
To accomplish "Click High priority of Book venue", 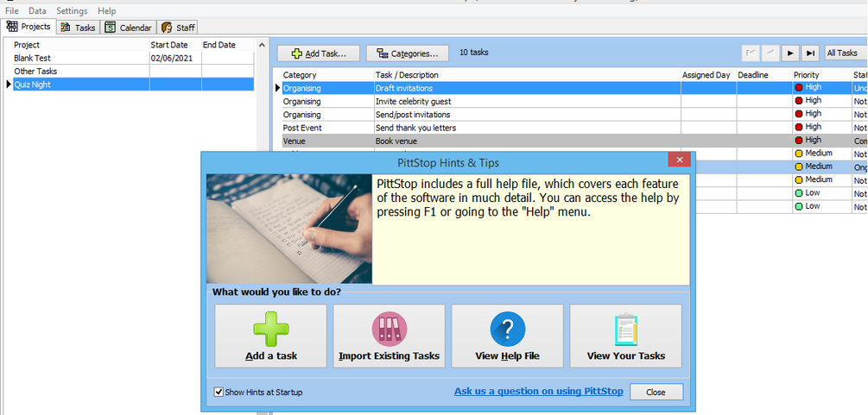I will click(822, 141).
